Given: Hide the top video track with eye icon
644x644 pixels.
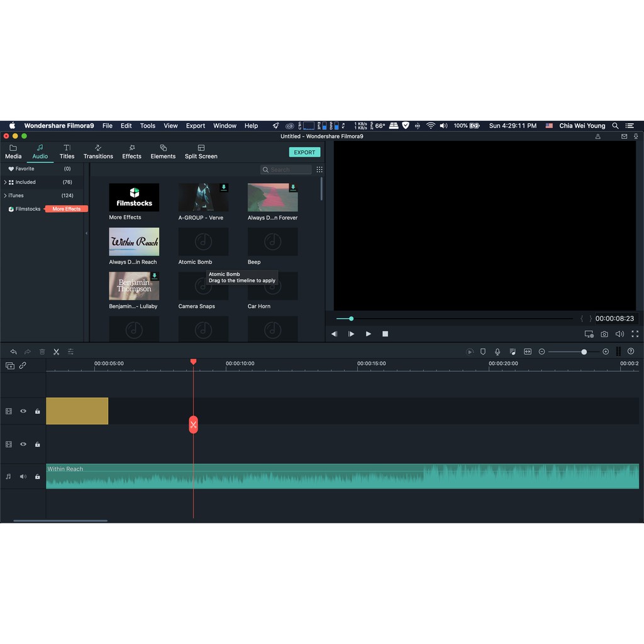Looking at the screenshot, I should click(23, 411).
